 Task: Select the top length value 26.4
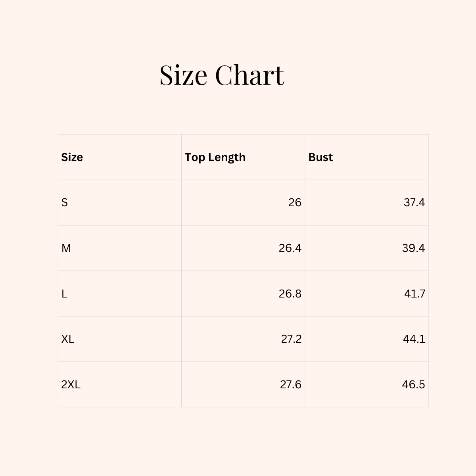(x=290, y=248)
